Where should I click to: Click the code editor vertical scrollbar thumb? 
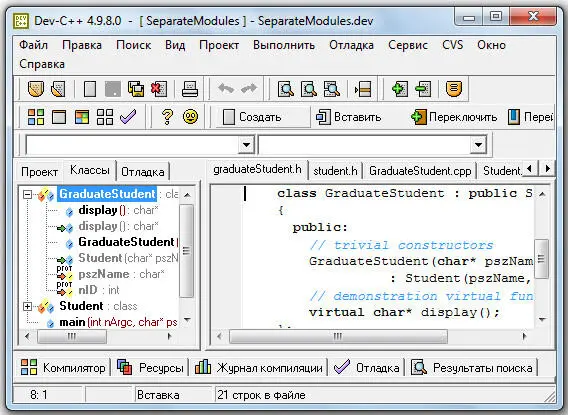pos(541,259)
